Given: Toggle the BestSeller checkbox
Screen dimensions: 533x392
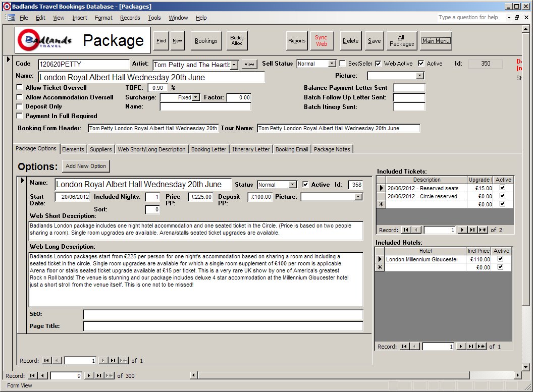Looking at the screenshot, I should coord(342,63).
